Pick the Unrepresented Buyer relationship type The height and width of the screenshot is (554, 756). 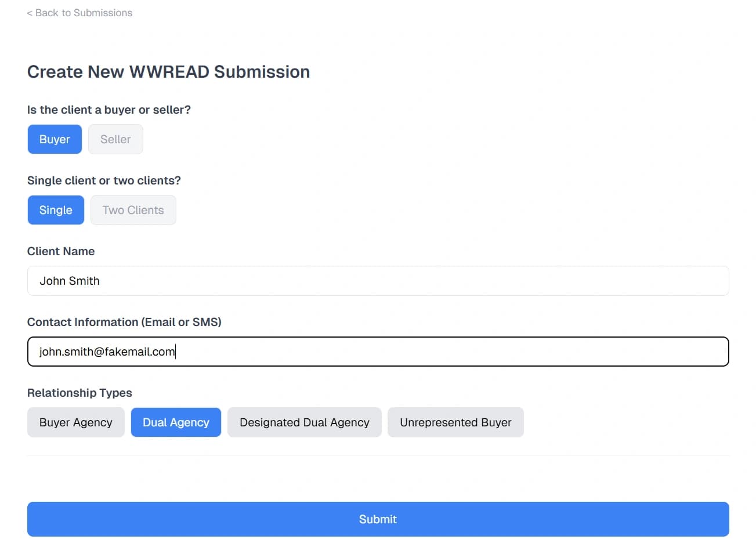[455, 422]
